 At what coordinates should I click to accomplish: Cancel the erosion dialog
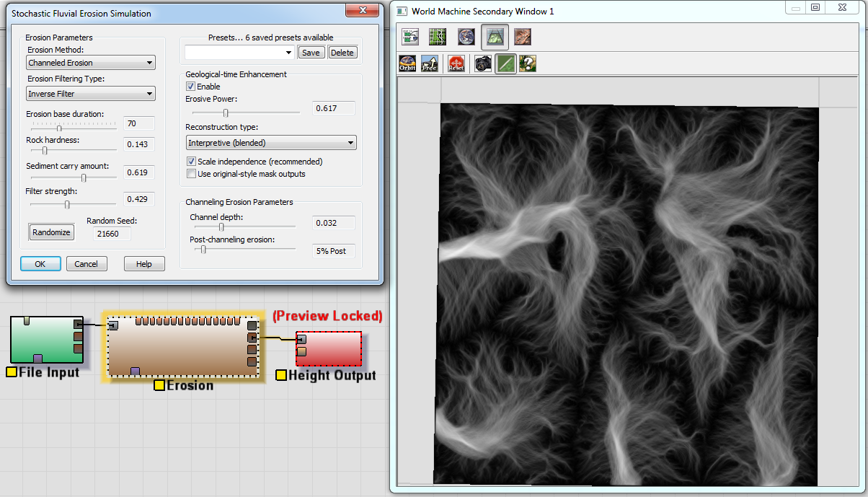(x=87, y=264)
